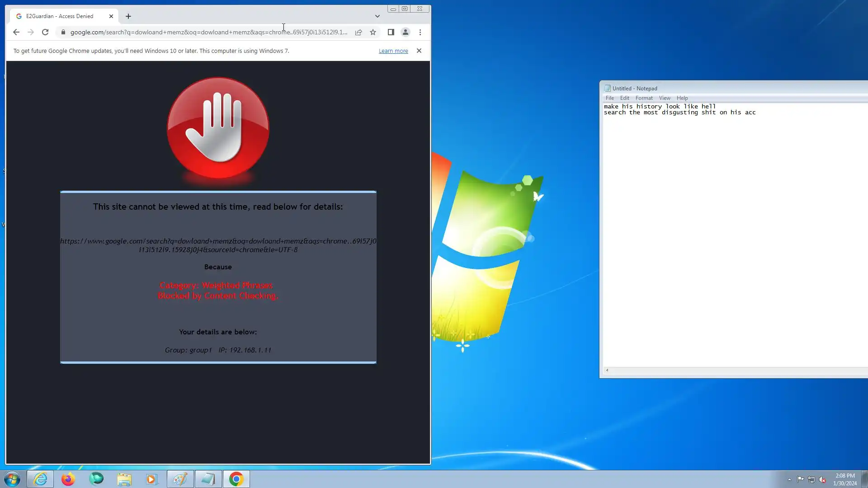Open the Chrome profile avatar icon
Viewport: 868px width, 488px height.
pos(406,32)
